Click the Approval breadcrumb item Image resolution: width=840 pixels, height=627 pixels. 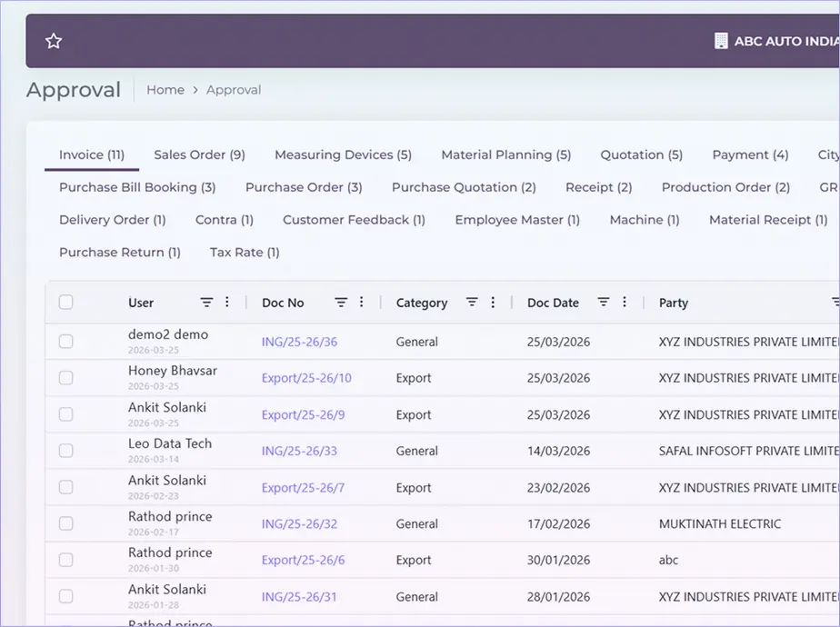234,90
